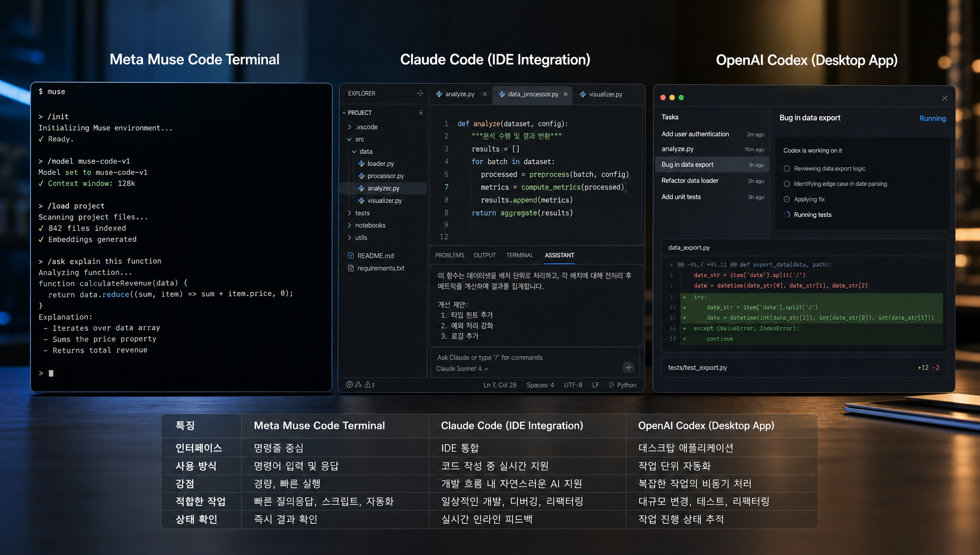
Task: Click the README.md file icon
Action: (351, 256)
